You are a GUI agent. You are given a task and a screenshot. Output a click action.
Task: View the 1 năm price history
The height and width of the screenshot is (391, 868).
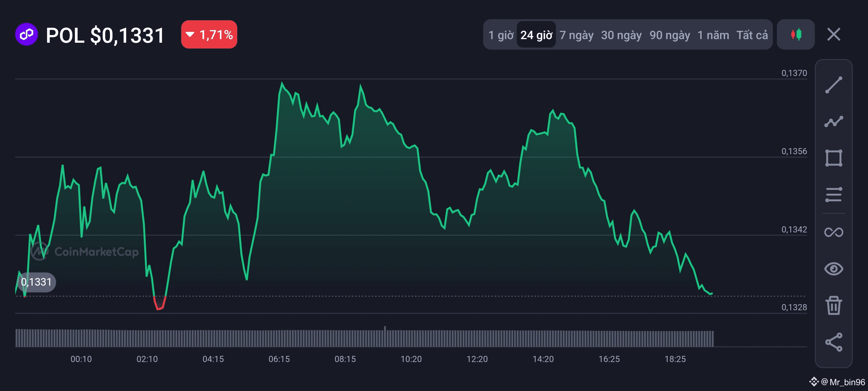(x=713, y=35)
